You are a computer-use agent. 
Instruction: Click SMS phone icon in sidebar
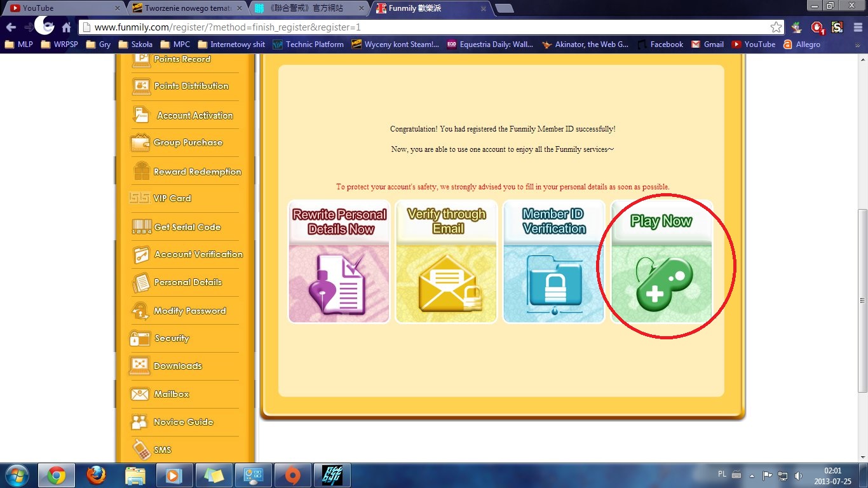[141, 450]
